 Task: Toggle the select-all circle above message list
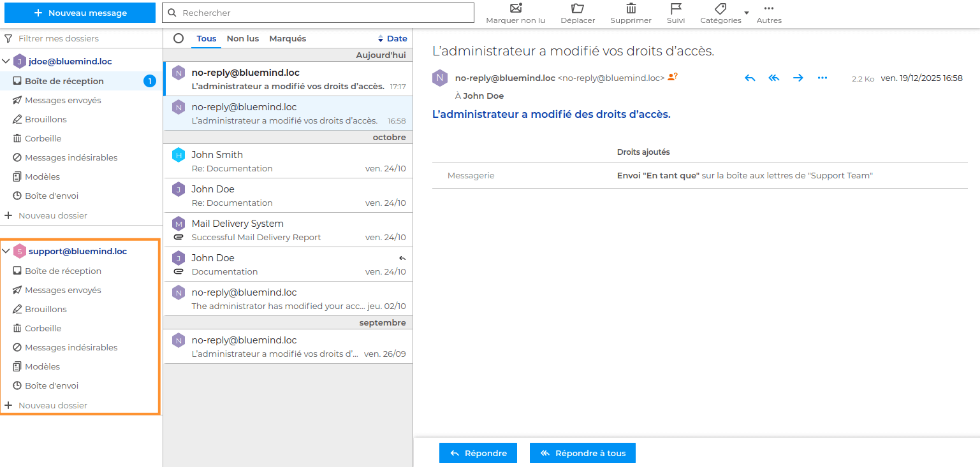point(179,38)
